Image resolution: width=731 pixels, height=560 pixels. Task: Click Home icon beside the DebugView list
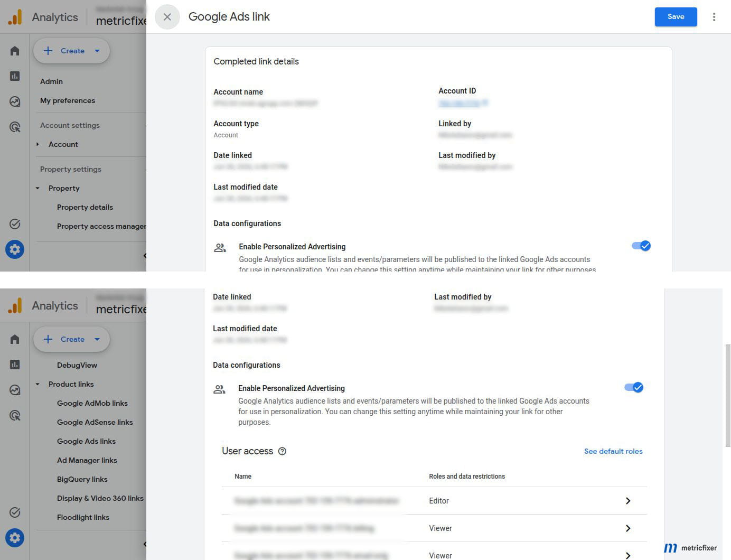pyautogui.click(x=15, y=339)
